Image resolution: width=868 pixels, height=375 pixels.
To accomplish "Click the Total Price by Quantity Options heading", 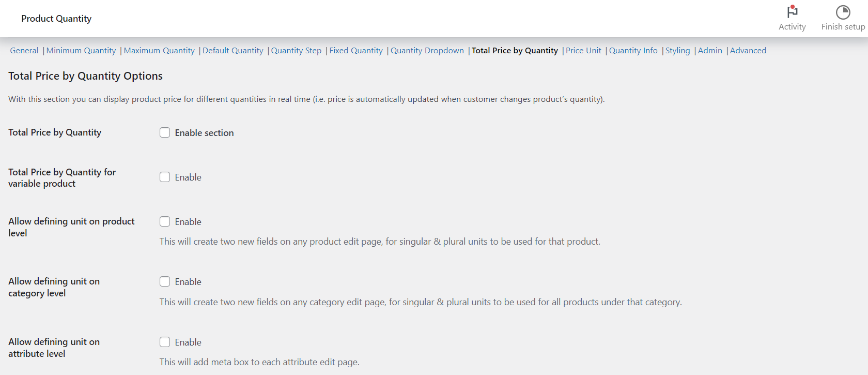I will tap(85, 76).
